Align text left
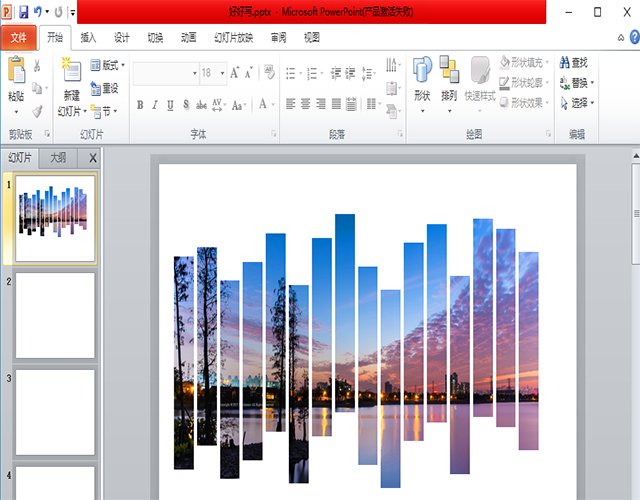 point(291,104)
